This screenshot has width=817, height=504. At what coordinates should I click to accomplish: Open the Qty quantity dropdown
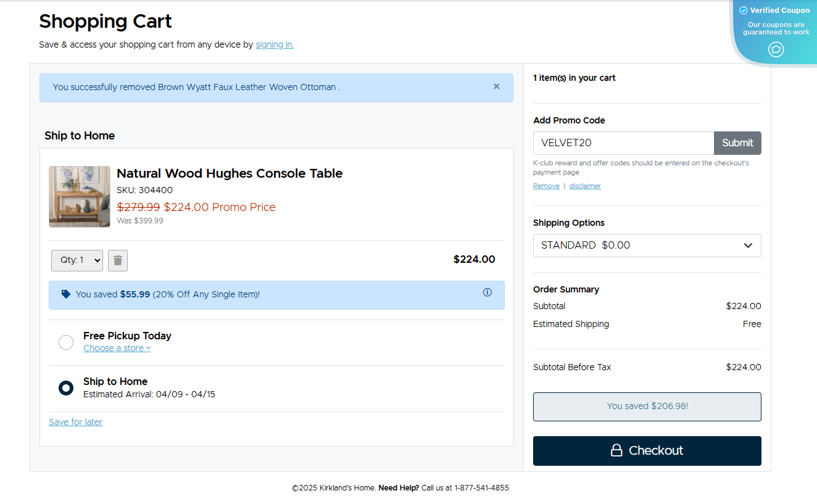[77, 260]
